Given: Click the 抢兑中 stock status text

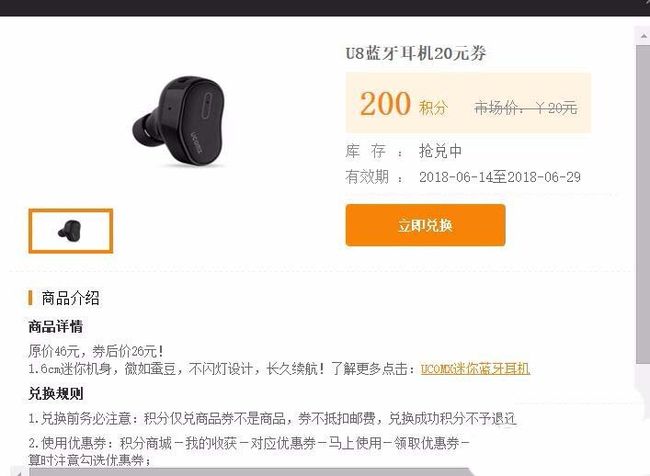Looking at the screenshot, I should point(440,151).
